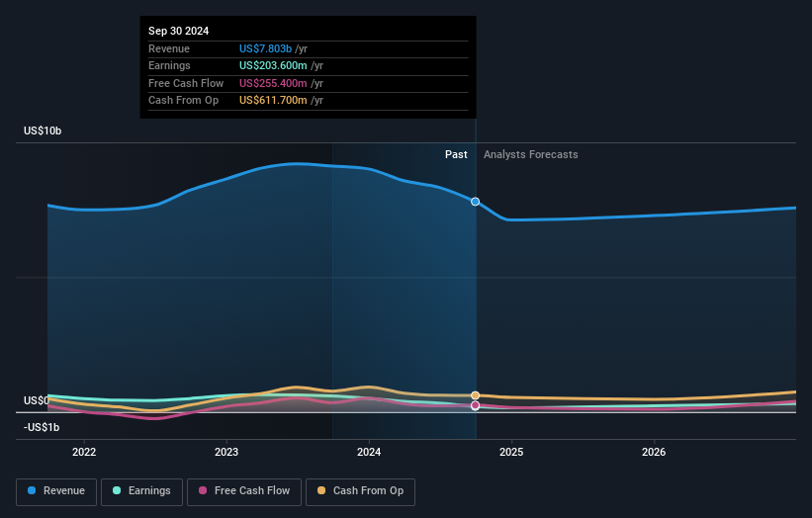Toggle the Cash From Op legend series
The height and width of the screenshot is (518, 812).
pos(360,491)
